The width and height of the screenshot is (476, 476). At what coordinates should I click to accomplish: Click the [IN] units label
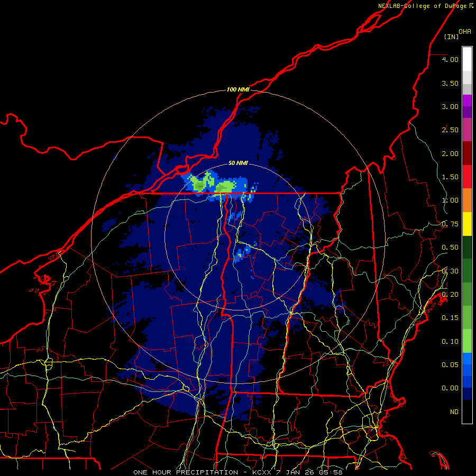click(x=451, y=36)
